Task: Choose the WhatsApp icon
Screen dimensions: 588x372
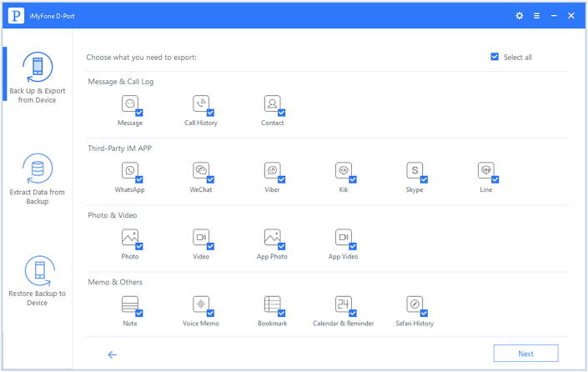Action: tap(130, 170)
